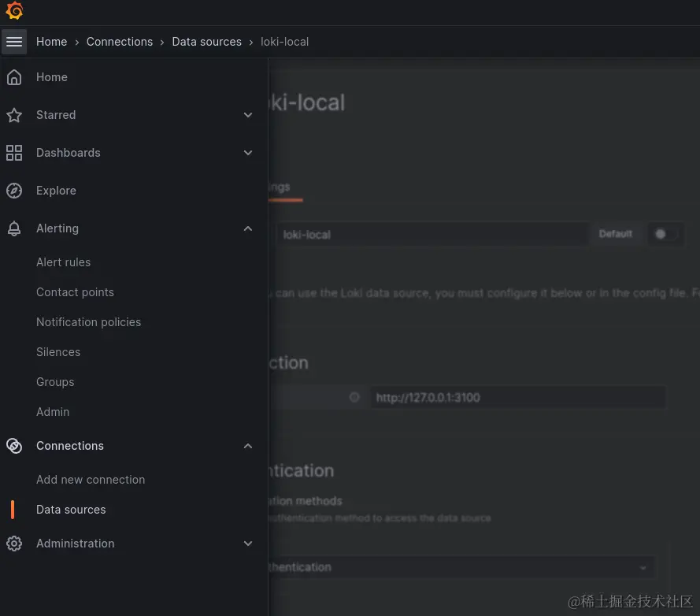The image size is (700, 616).
Task: Click the Administration gear icon
Action: (x=14, y=543)
